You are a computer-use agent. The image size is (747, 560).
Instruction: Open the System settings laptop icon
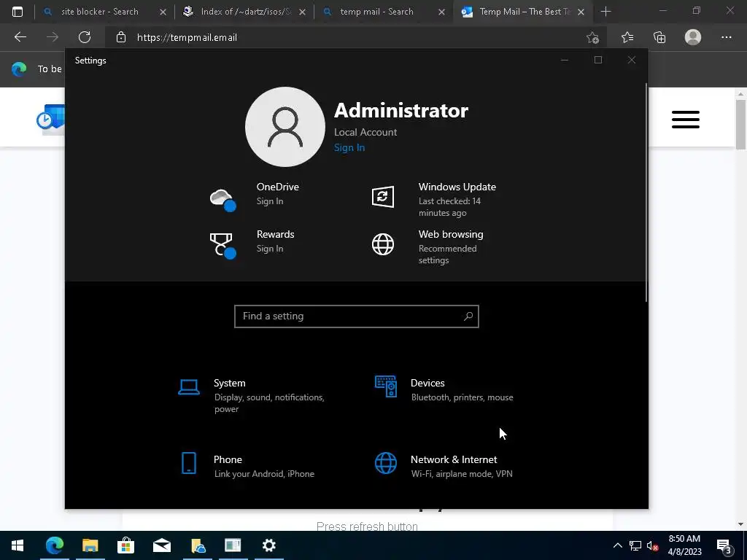(x=189, y=387)
